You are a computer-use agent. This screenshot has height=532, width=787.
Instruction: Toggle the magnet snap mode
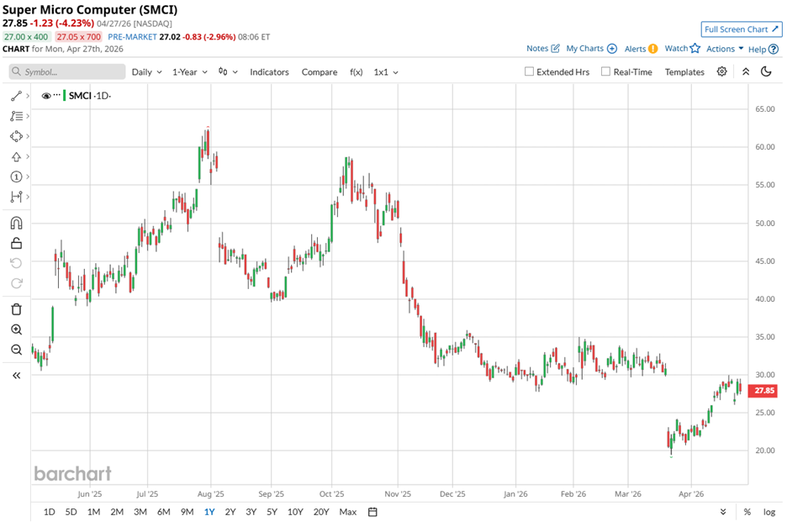click(x=16, y=223)
